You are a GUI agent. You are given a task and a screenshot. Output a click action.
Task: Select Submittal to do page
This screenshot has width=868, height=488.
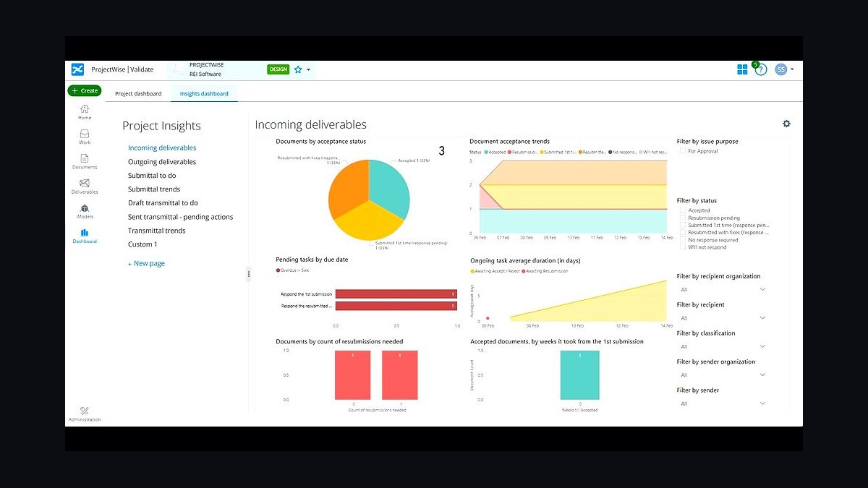pyautogui.click(x=152, y=176)
